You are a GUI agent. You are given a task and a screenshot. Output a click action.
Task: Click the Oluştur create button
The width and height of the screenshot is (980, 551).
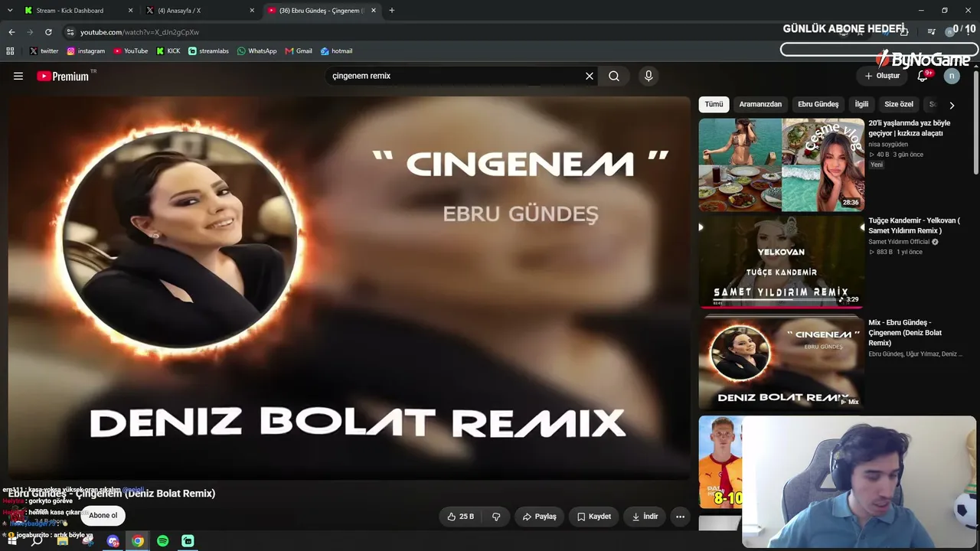pyautogui.click(x=882, y=76)
